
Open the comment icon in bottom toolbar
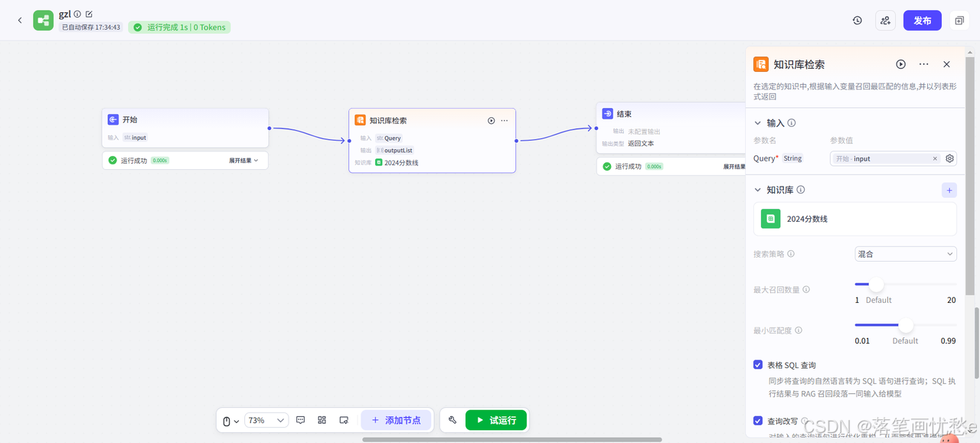[x=301, y=420]
